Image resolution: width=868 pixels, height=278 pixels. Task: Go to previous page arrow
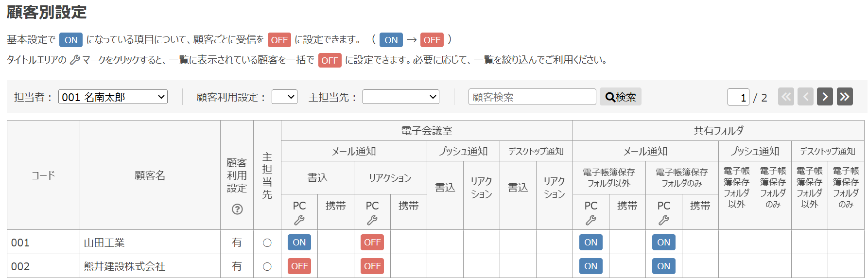point(805,97)
